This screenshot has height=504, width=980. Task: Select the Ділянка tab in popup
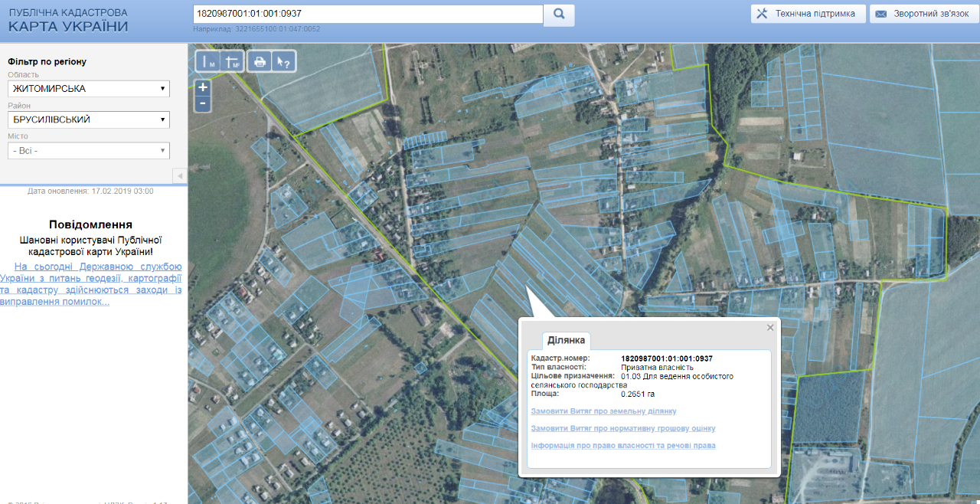pos(567,340)
